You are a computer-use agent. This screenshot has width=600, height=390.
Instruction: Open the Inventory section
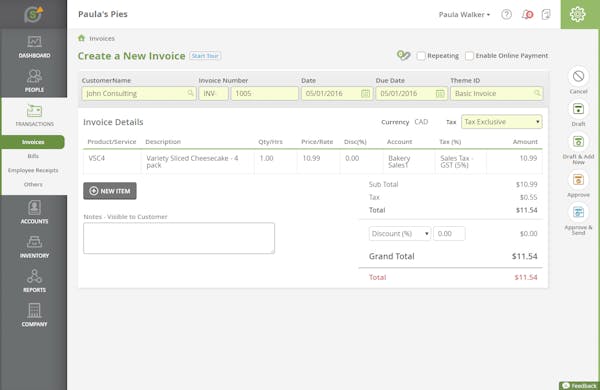(x=34, y=246)
